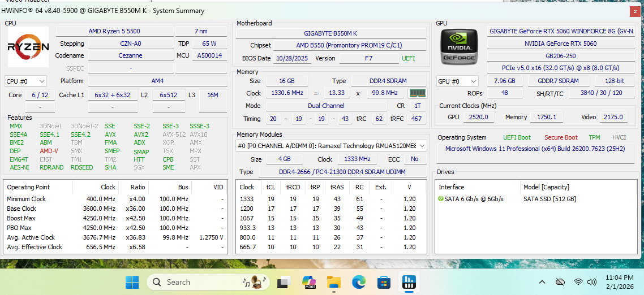Click the taskbar Search box
Viewport: 644px width, 295px height.
click(x=209, y=282)
